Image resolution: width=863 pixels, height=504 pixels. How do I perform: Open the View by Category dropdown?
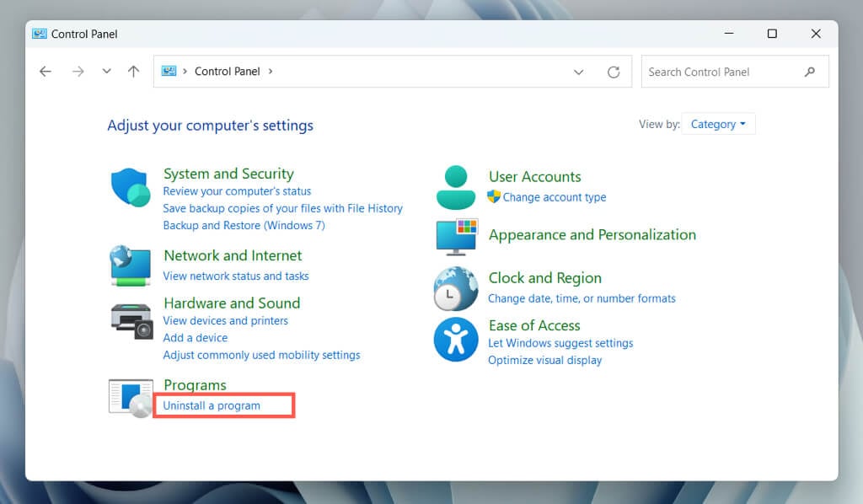click(718, 125)
